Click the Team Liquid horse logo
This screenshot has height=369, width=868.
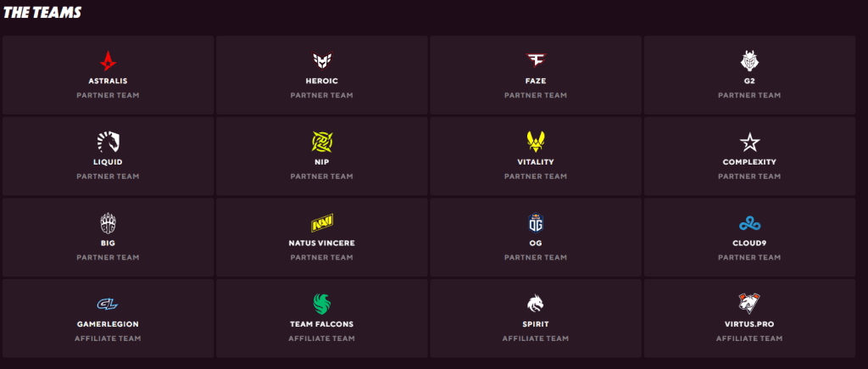108,141
